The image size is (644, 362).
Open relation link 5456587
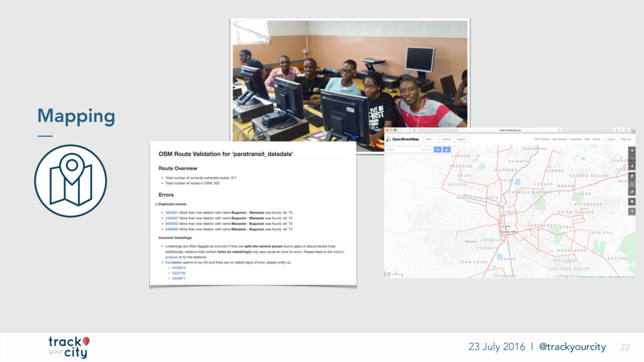coord(172,218)
